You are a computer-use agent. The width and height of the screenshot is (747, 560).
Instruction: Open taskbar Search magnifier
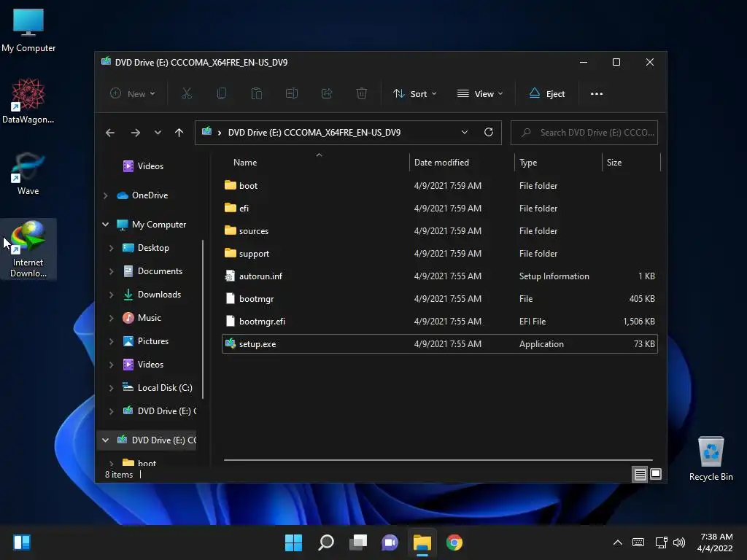[x=326, y=542]
